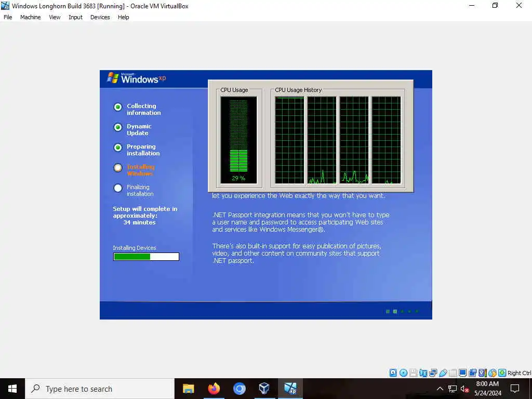Open File Explorer from the taskbar
This screenshot has width=532, height=399.
(188, 389)
